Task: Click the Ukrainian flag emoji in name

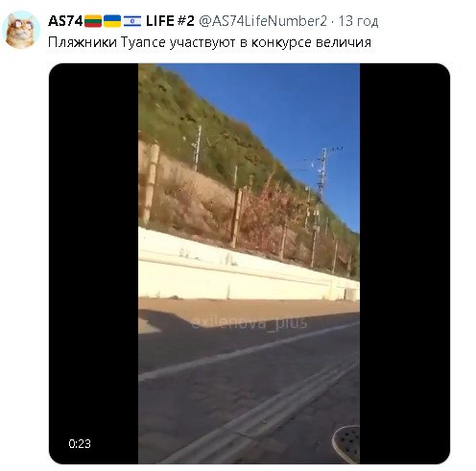Action: click(x=112, y=21)
